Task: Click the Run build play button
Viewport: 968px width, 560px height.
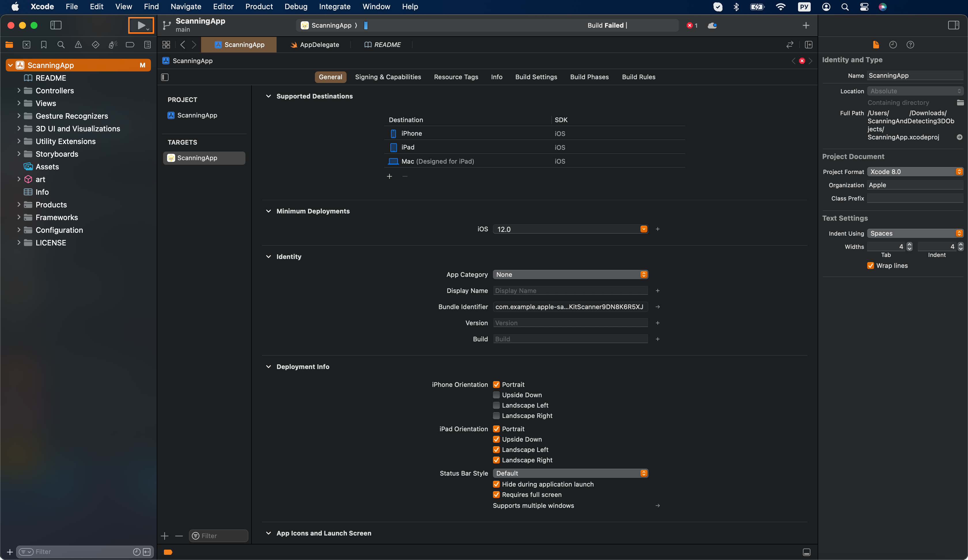Action: (x=141, y=25)
